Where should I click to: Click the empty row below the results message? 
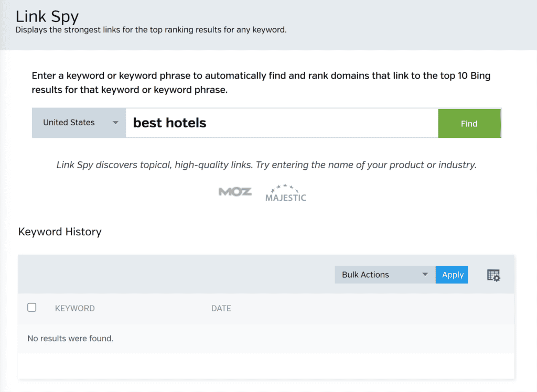click(266, 365)
